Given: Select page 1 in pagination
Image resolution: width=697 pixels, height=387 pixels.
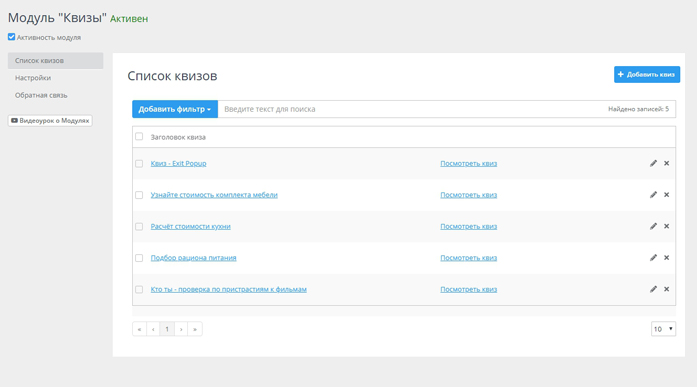Looking at the screenshot, I should (167, 329).
